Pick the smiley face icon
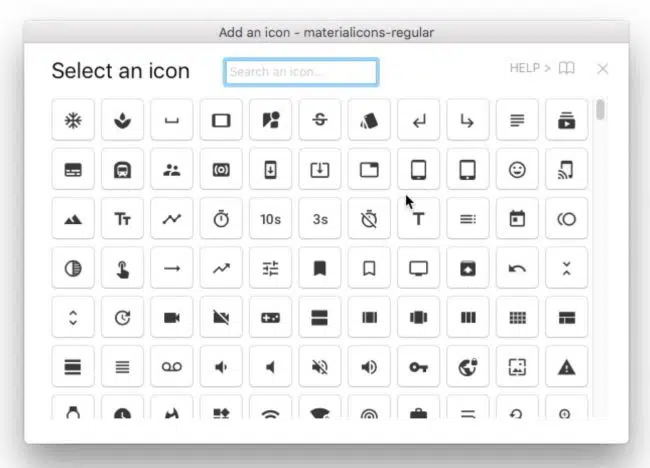This screenshot has width=650, height=468. coord(517,170)
